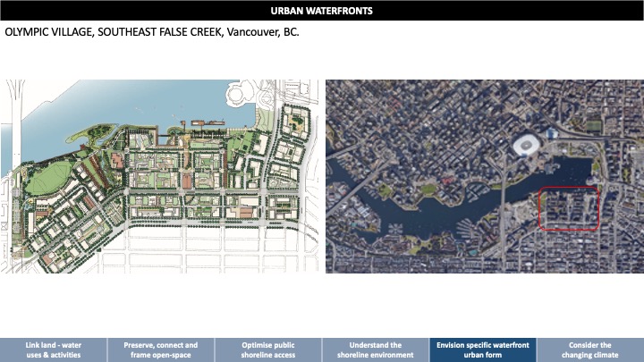Select 'Envision specific waterfront urban form' tab
Image resolution: width=644 pixels, height=362 pixels.
pyautogui.click(x=483, y=349)
